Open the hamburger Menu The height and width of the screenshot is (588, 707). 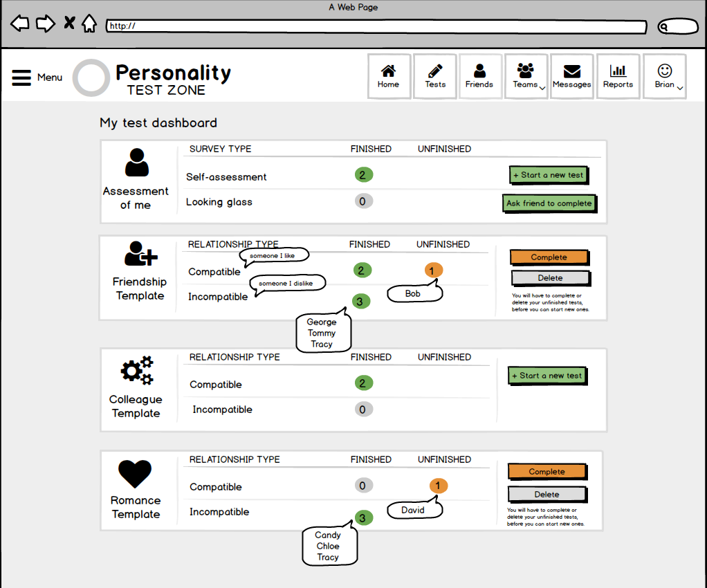tap(37, 77)
